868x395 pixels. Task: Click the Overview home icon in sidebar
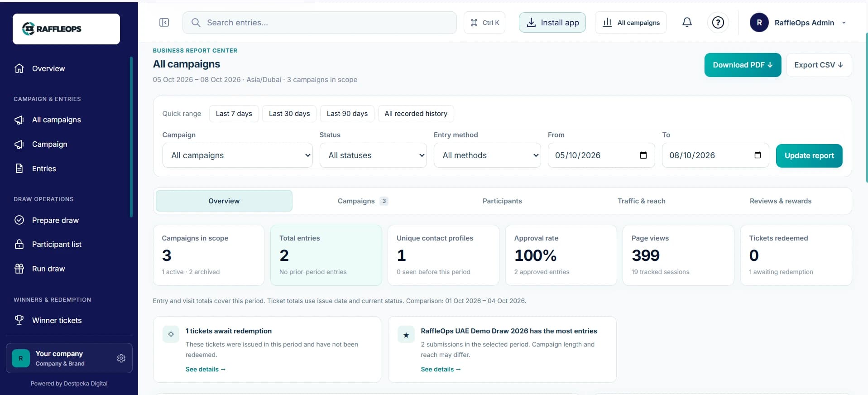click(x=19, y=68)
